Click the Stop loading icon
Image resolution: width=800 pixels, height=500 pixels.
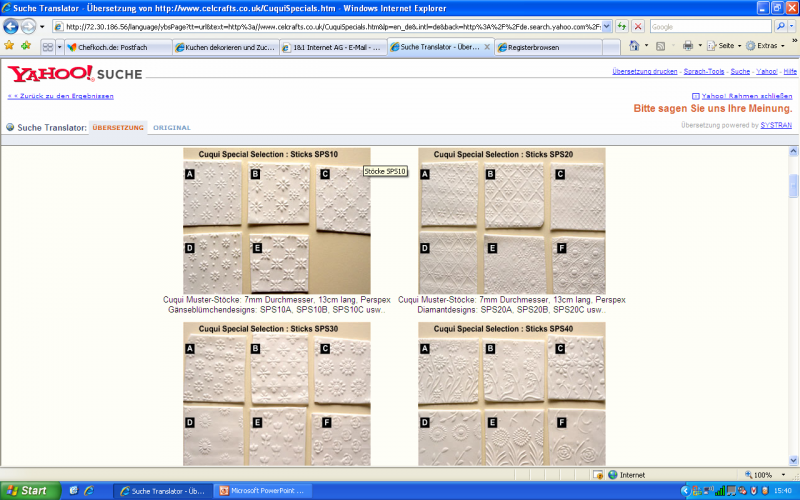637,26
